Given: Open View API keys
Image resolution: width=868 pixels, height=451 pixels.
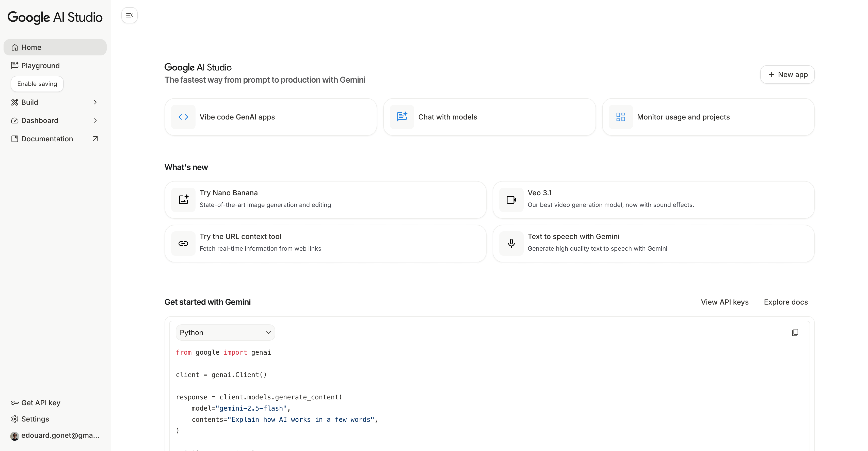Looking at the screenshot, I should coord(725,302).
